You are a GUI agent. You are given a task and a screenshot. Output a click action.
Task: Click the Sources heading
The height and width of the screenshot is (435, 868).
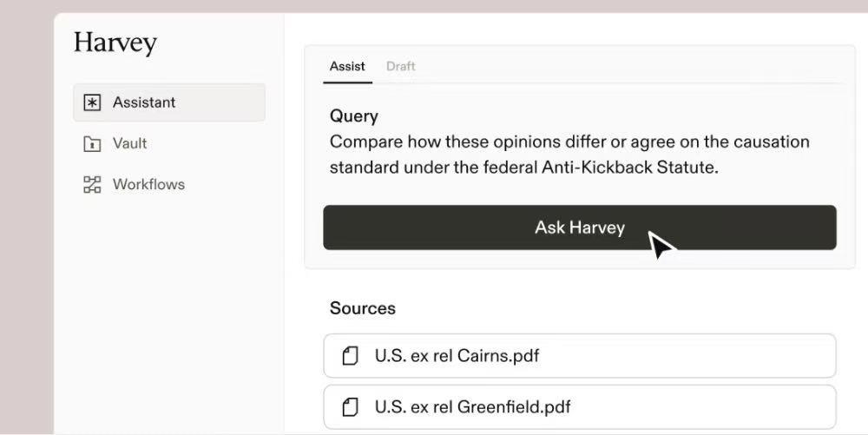point(363,308)
